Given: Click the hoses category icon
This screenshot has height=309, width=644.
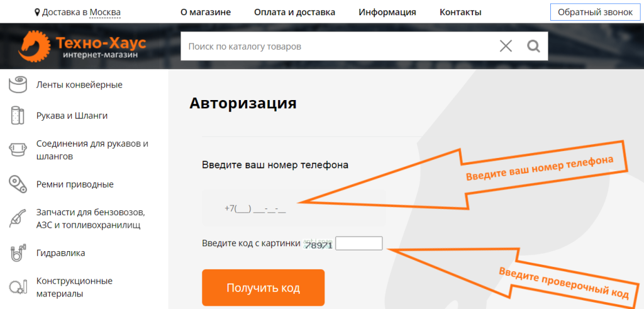Looking at the screenshot, I should 18,116.
